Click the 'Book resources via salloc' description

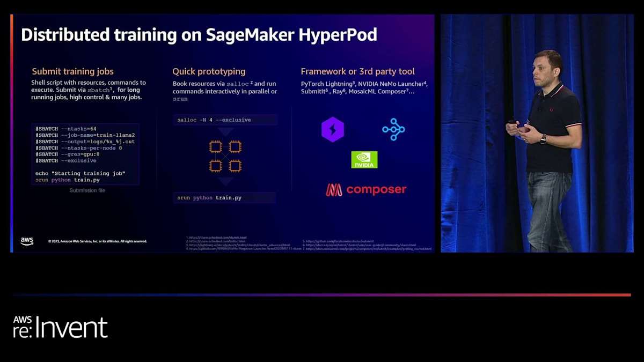225,92
